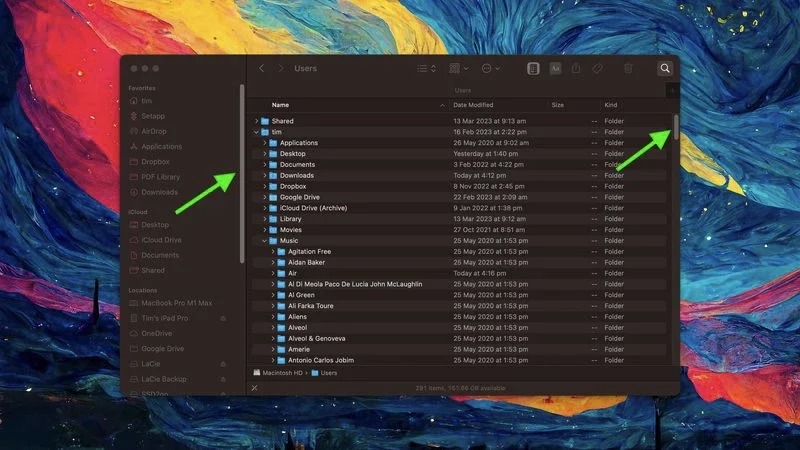
Task: Click the Macintosh HD path bar icon
Action: pos(258,372)
